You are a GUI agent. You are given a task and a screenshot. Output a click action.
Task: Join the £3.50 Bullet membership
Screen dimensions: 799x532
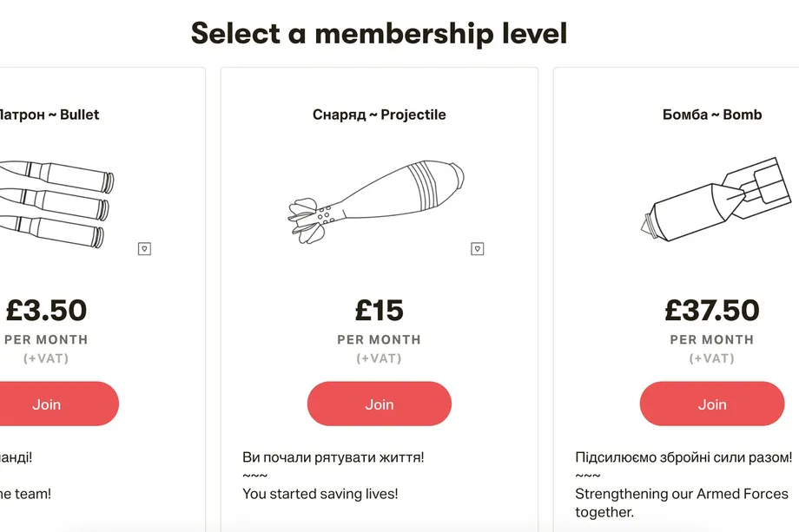point(47,404)
